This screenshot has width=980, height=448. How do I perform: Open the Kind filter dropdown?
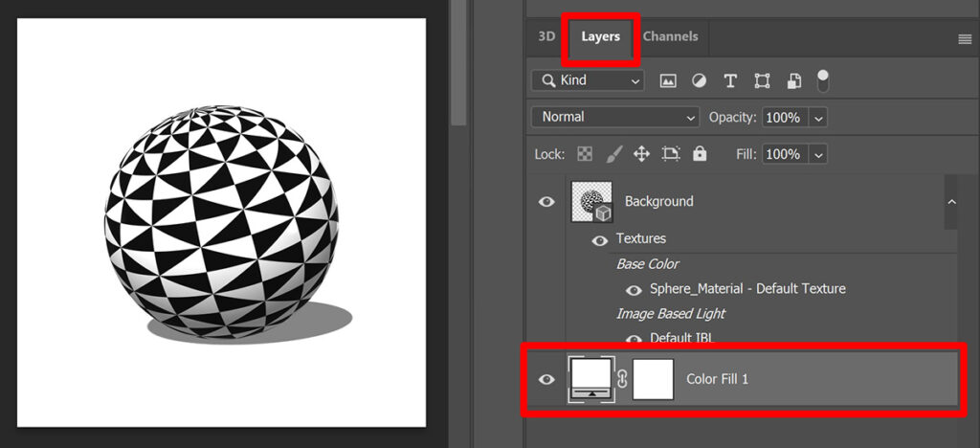point(588,80)
